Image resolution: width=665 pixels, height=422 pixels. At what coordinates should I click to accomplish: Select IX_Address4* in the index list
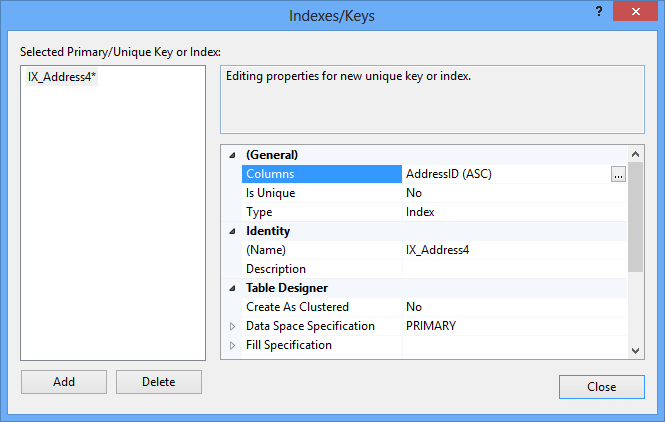click(63, 78)
